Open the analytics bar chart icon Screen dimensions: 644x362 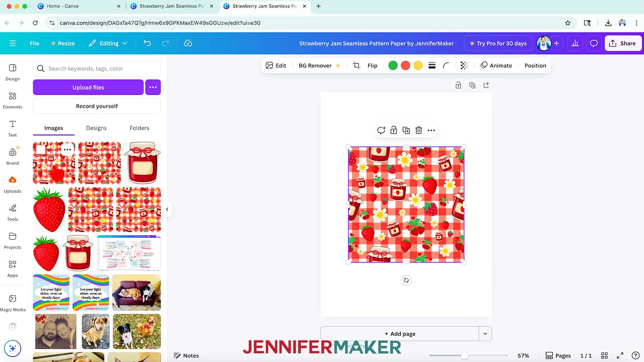tap(575, 43)
